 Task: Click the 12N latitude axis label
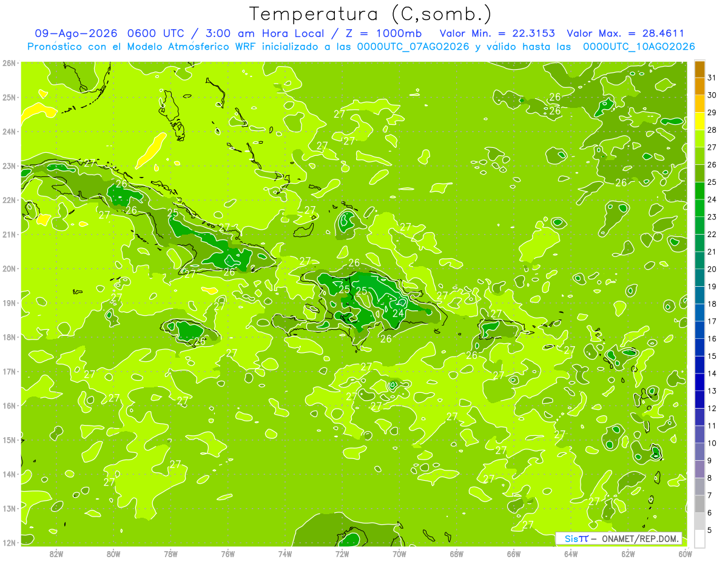tap(9, 543)
